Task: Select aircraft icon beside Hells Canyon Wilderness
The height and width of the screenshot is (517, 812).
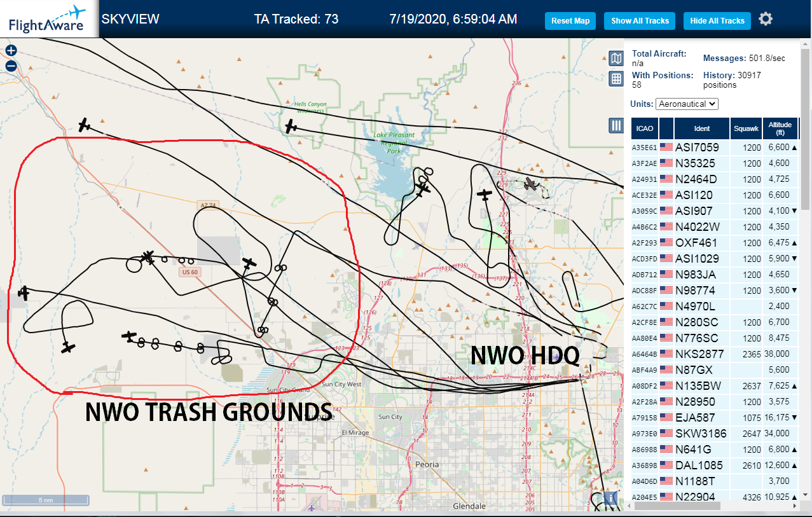Action: tap(291, 127)
